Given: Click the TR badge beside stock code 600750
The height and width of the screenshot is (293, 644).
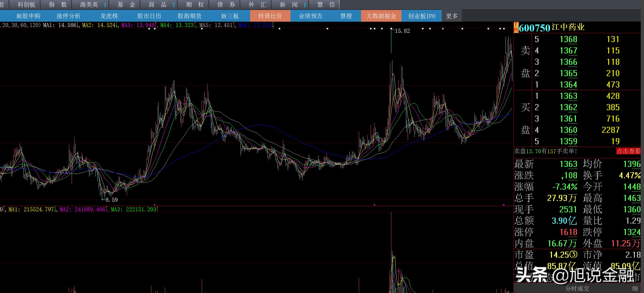Looking at the screenshot, I should click(516, 27).
